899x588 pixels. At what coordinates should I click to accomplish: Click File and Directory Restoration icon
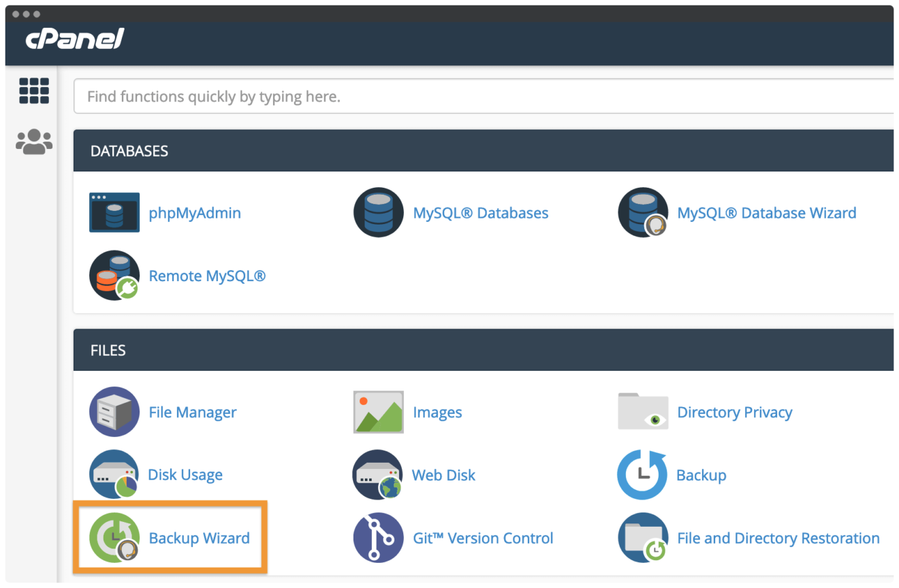click(x=643, y=538)
